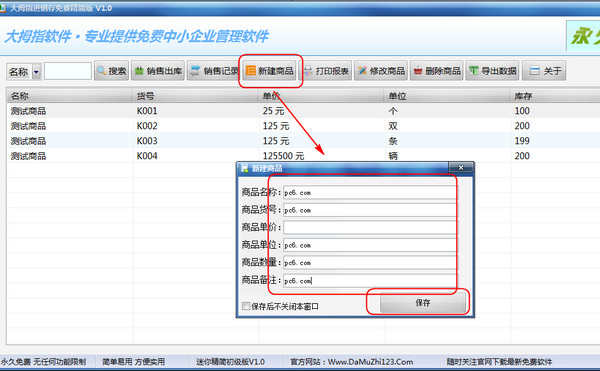Click stock value 199
600x371 pixels.
pos(522,141)
